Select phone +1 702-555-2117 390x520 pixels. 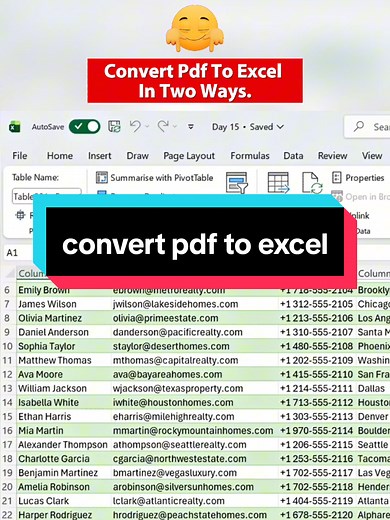316,473
